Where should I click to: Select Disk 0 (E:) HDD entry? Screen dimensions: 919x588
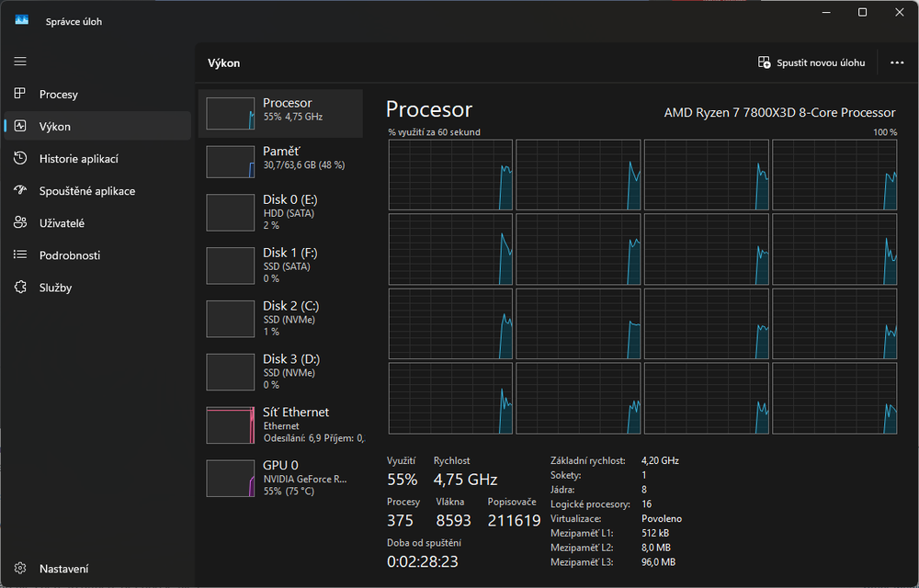280,211
